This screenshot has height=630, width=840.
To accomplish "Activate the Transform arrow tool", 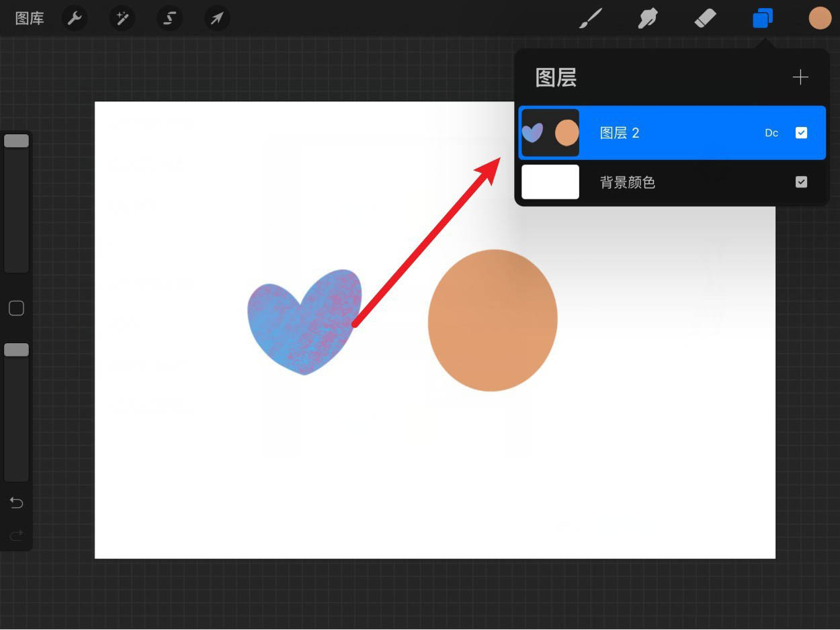I will point(216,18).
